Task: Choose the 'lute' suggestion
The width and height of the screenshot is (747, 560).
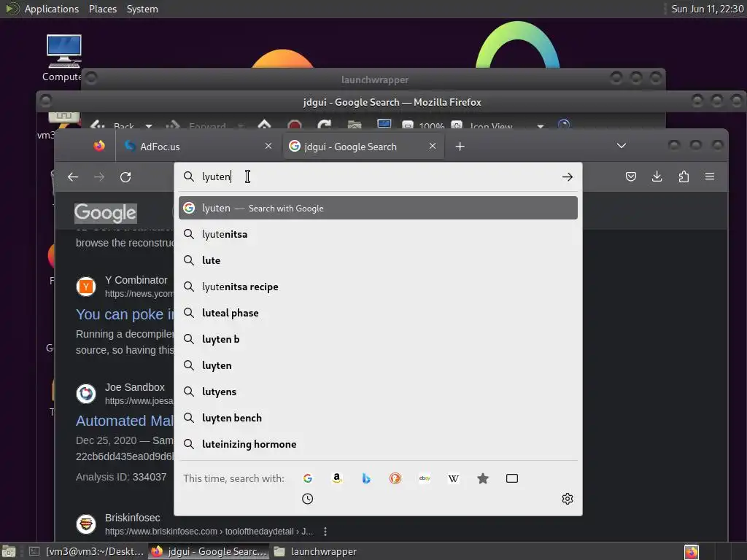Action: click(x=378, y=260)
